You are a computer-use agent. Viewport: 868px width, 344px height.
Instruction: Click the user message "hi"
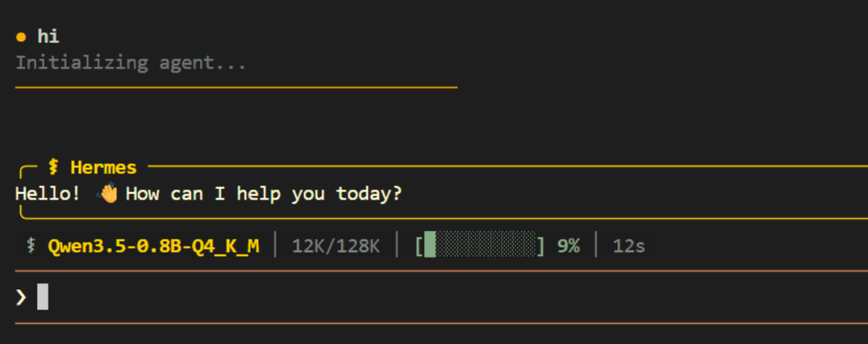click(48, 36)
